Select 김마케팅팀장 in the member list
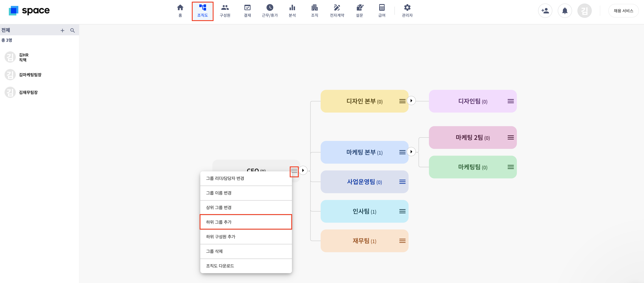The height and width of the screenshot is (283, 644). 30,75
